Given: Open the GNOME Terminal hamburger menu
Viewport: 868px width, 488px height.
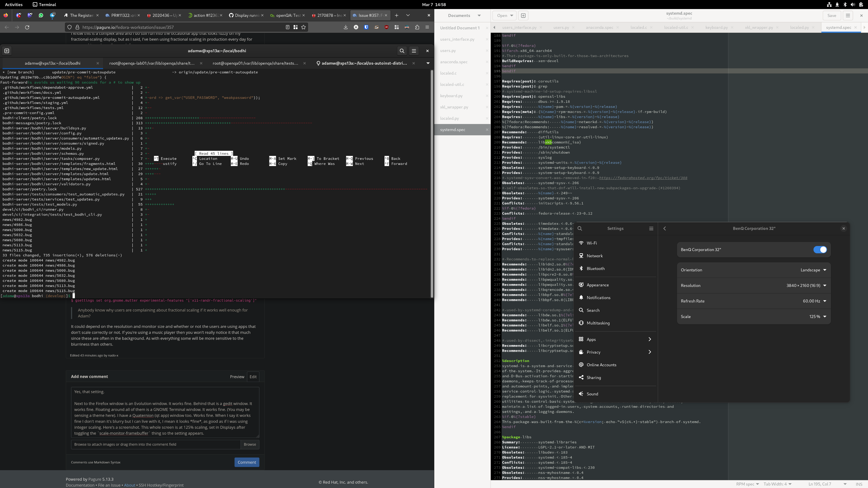Looking at the screenshot, I should [414, 51].
